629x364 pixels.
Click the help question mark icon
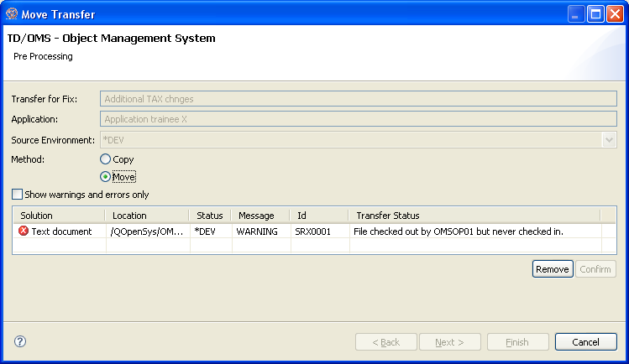20,341
